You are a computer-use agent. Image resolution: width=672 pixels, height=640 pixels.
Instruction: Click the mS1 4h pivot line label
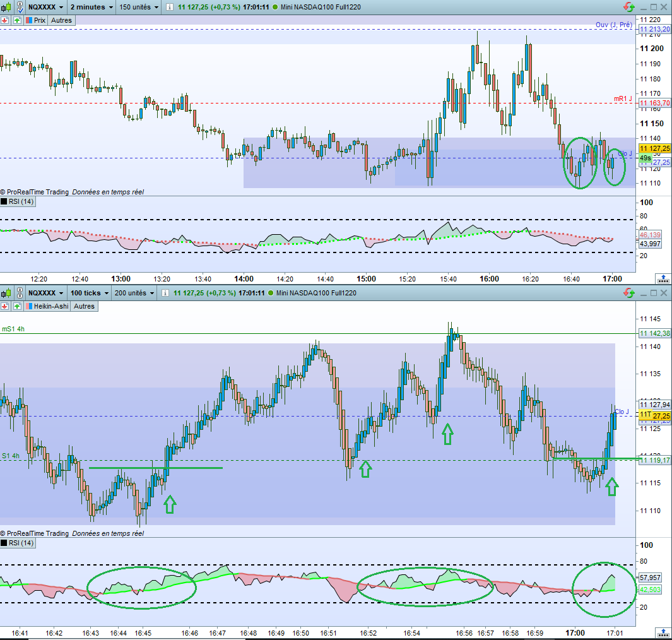(x=13, y=329)
